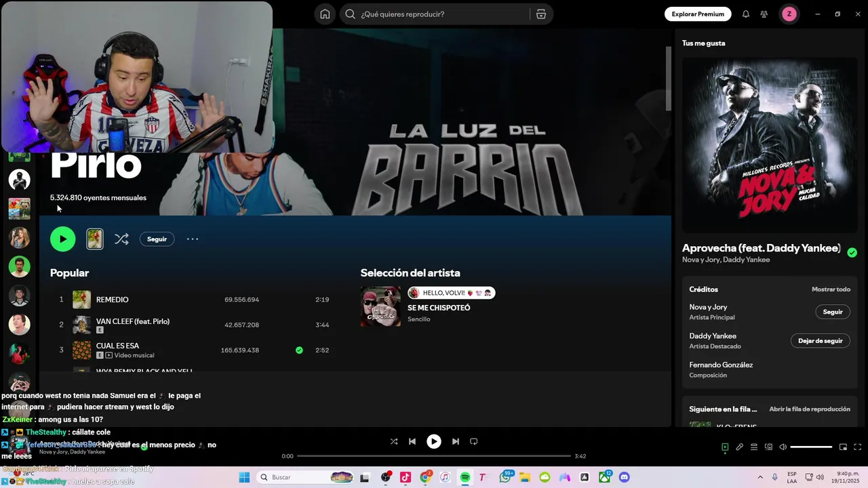Open miniplayer icon
The width and height of the screenshot is (868, 488).
pyautogui.click(x=843, y=447)
